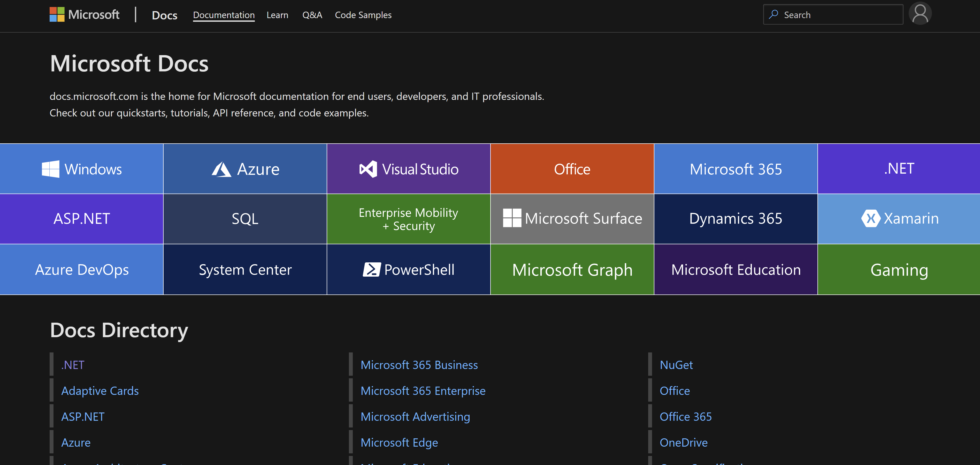Click the Microsoft logo
This screenshot has height=465, width=980.
point(85,14)
